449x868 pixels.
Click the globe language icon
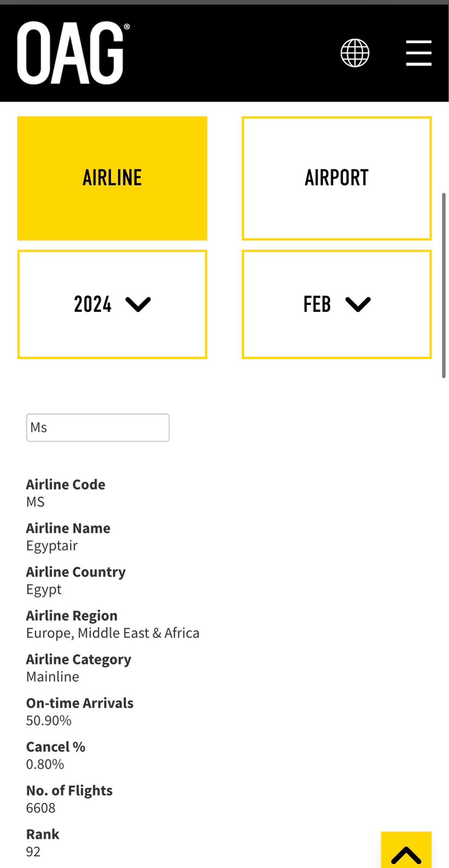(355, 53)
